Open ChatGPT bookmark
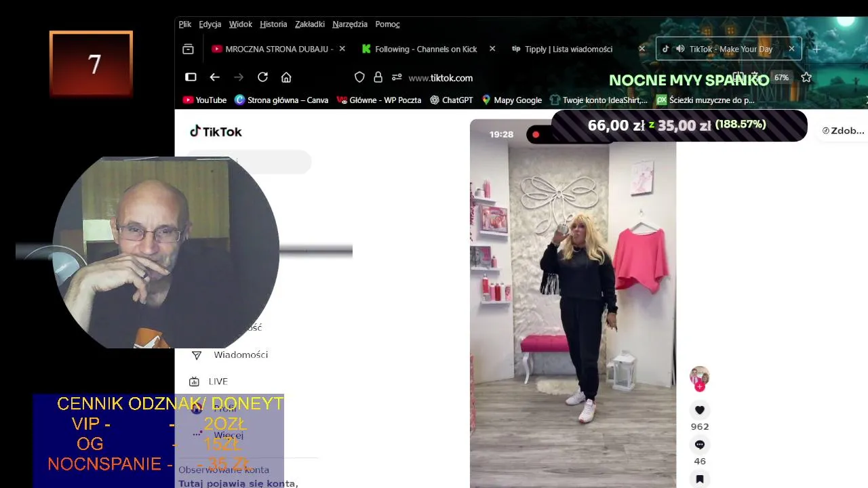The image size is (868, 488). (452, 100)
